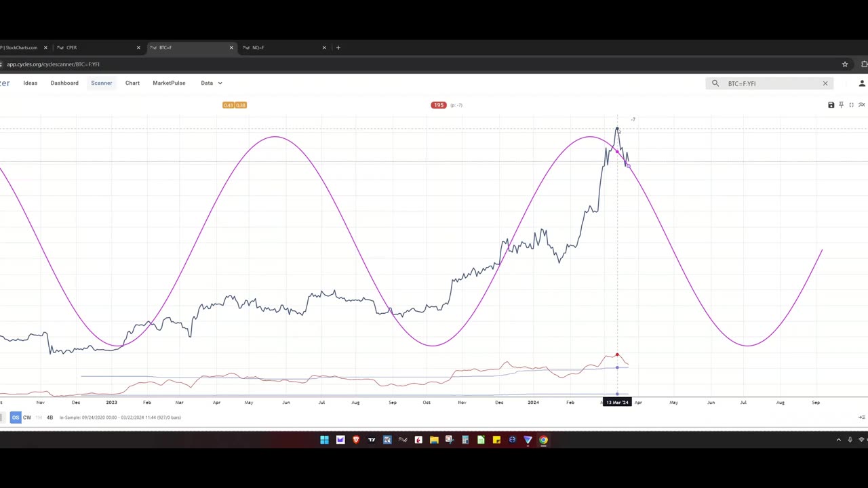Open the user account profile icon
The height and width of the screenshot is (488, 868).
click(862, 83)
